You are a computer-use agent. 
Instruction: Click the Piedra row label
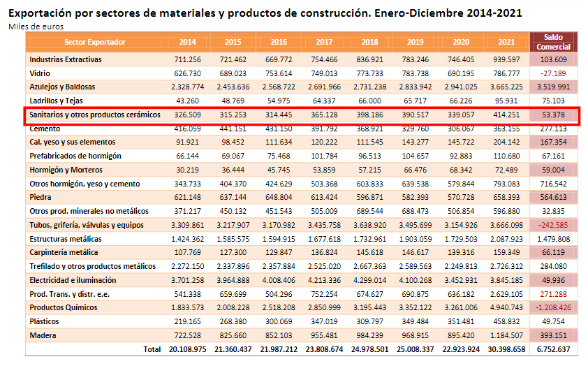tap(40, 197)
